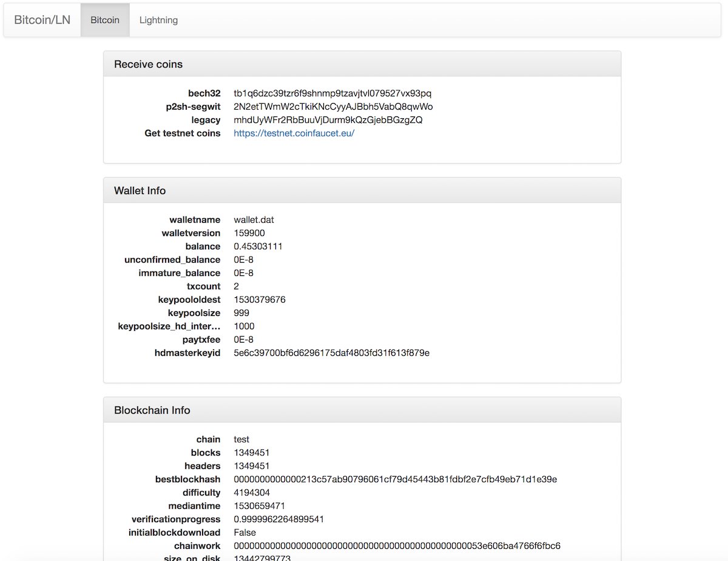Click the chainwork hash value

click(394, 546)
